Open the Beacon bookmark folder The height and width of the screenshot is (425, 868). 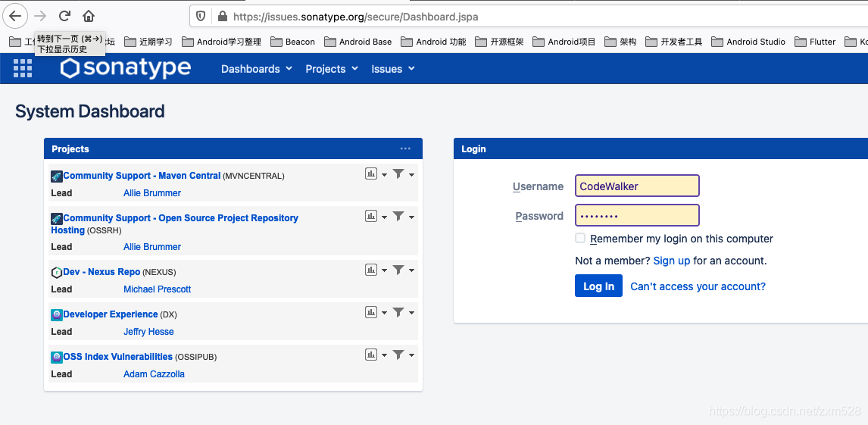[x=292, y=42]
